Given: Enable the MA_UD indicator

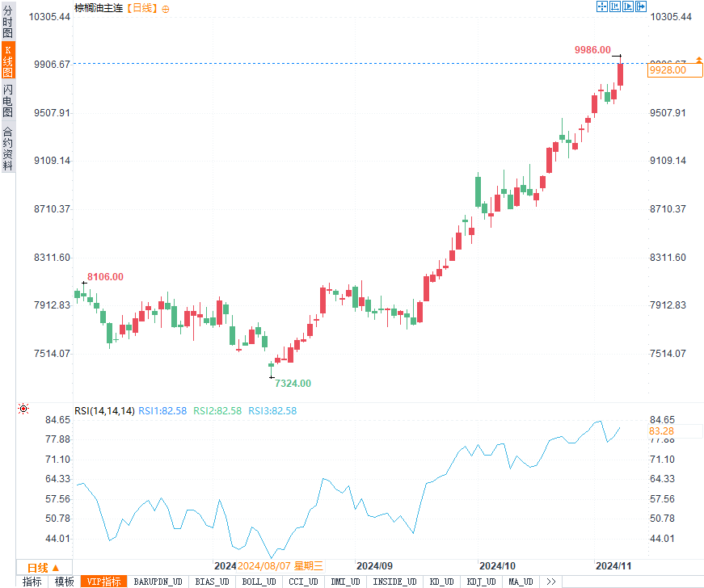Looking at the screenshot, I should [521, 582].
